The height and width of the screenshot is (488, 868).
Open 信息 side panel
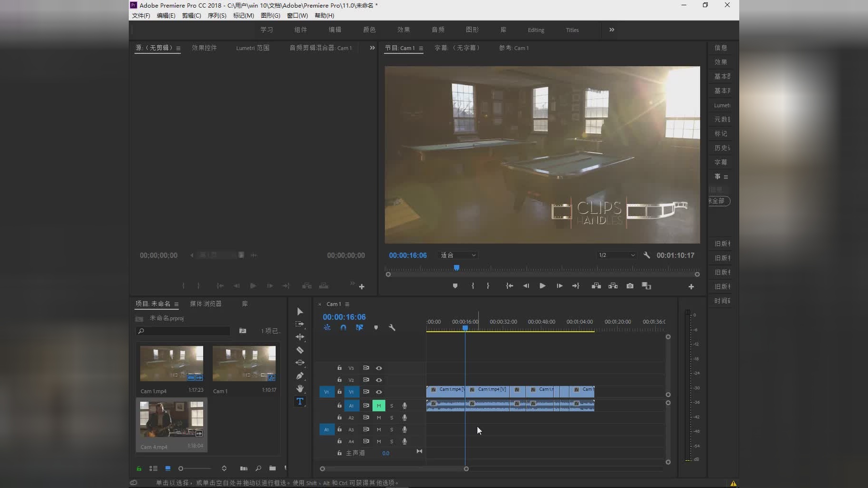[721, 48]
